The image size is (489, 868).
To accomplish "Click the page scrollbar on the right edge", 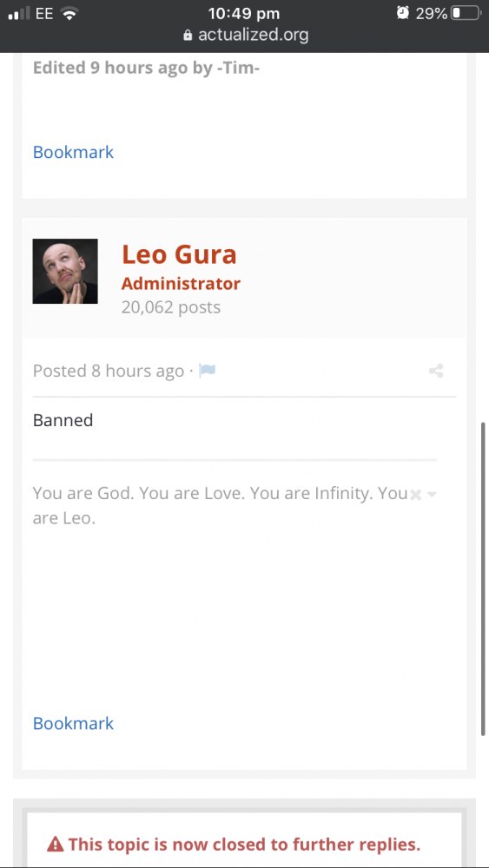I will click(483, 579).
